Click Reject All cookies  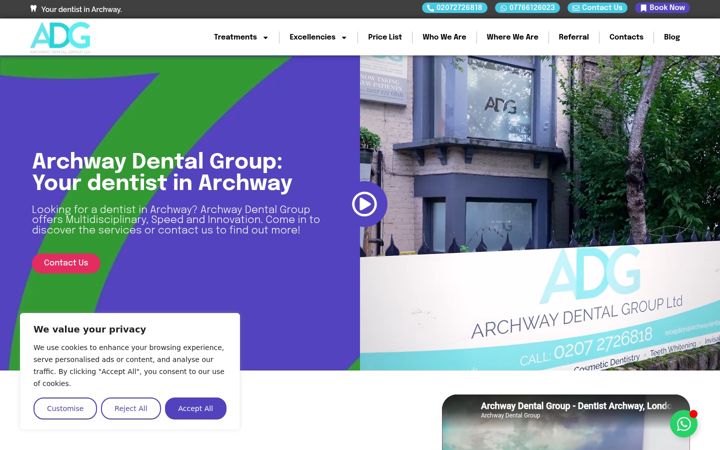pos(131,408)
